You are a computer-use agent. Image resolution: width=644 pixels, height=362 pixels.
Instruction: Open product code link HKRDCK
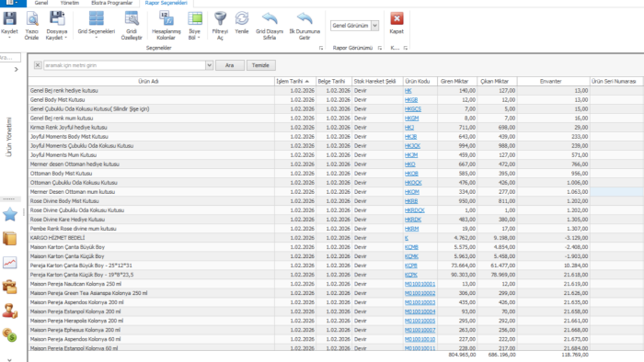[414, 210]
